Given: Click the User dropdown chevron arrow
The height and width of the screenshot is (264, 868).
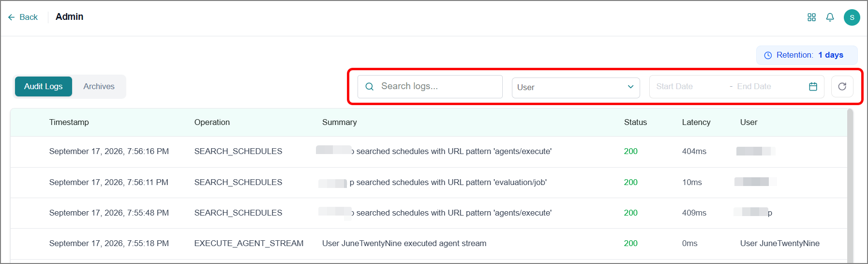Looking at the screenshot, I should click(631, 87).
